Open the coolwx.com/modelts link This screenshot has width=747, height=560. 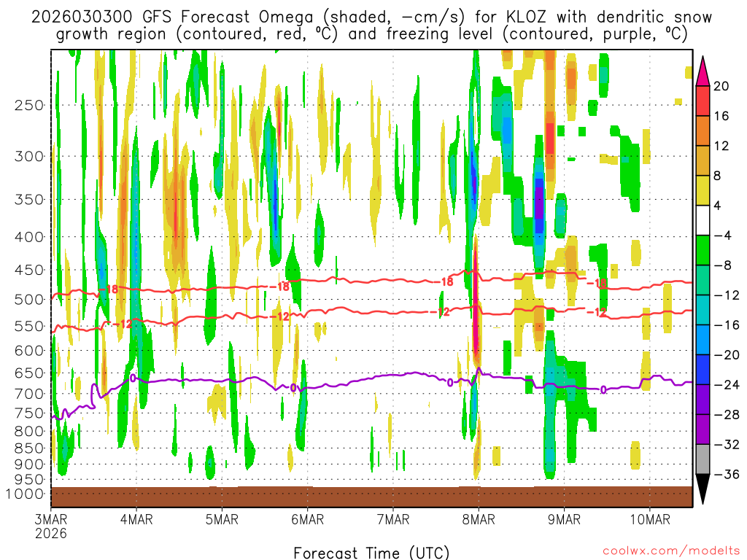(665, 549)
